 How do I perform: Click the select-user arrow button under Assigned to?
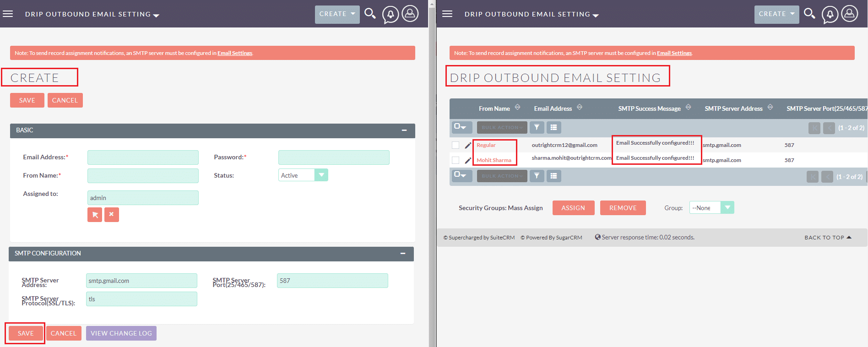95,215
